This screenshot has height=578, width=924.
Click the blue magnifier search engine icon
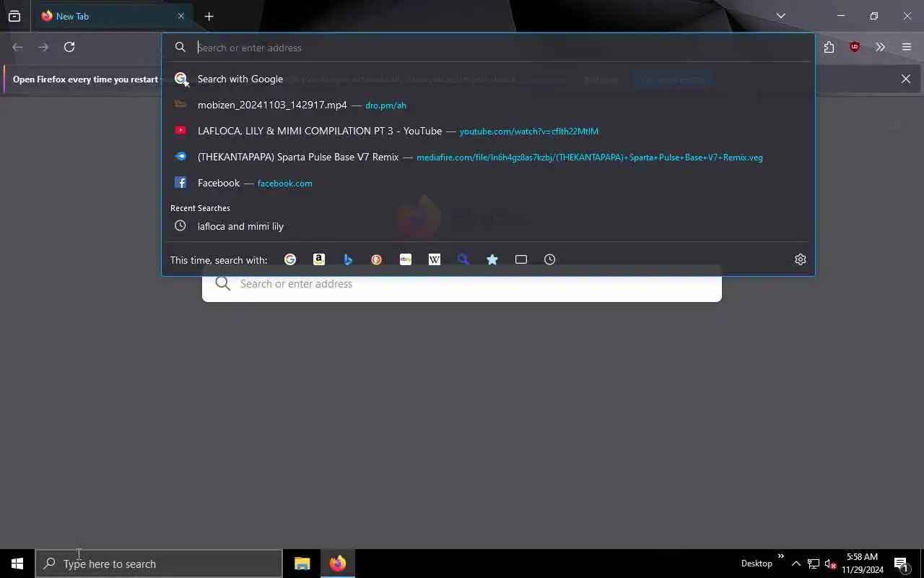[x=463, y=259]
